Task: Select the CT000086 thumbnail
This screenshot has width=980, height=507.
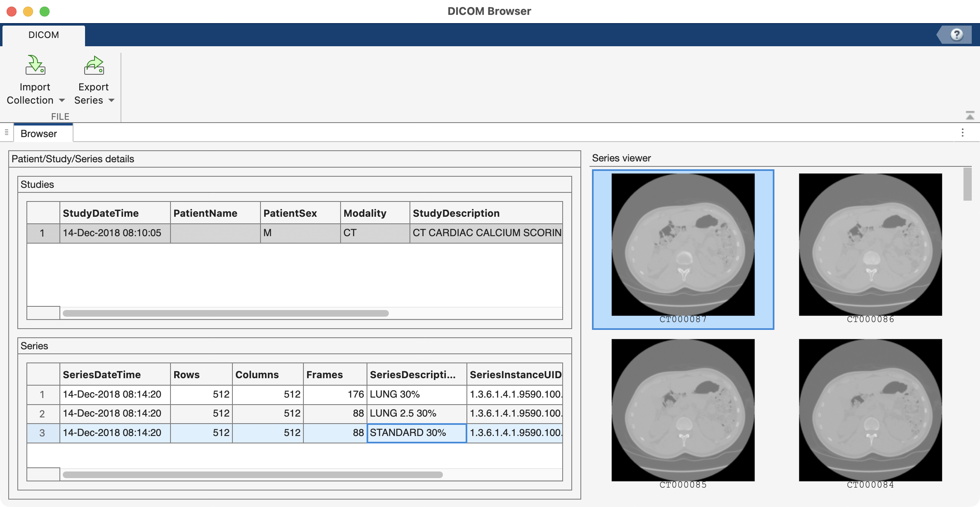Action: (871, 244)
